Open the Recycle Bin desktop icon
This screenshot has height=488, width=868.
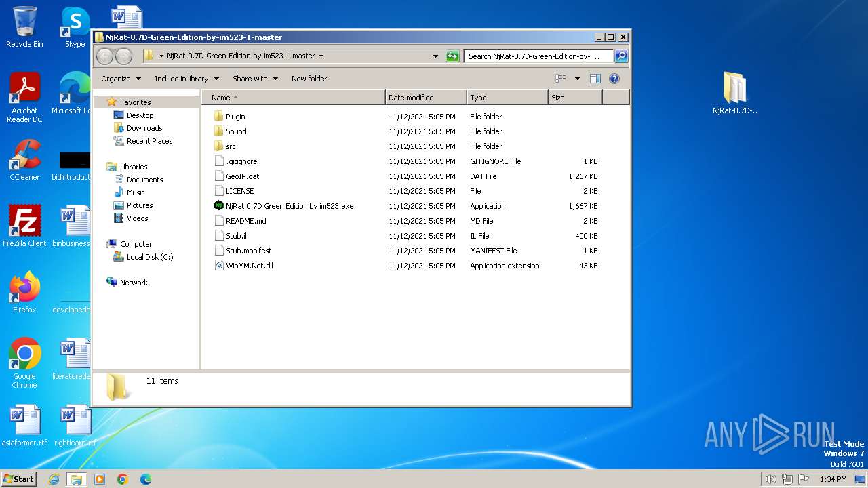point(24,27)
